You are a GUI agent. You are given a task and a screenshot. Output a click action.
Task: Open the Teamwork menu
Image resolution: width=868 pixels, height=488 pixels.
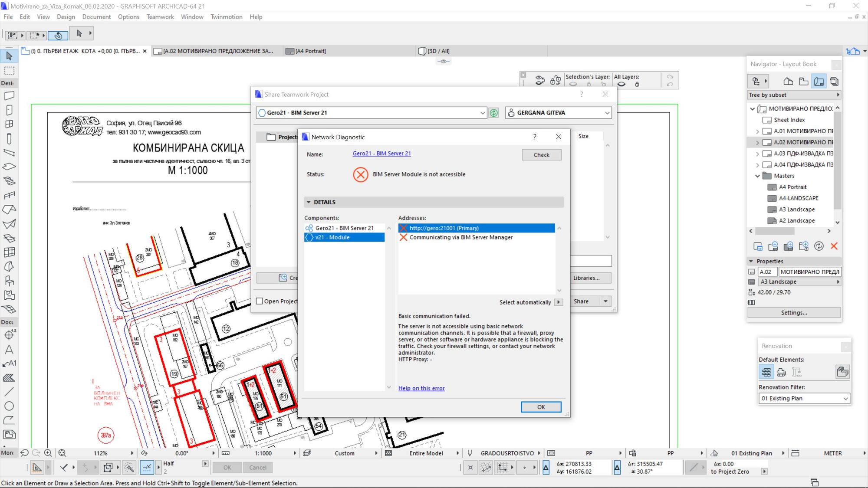coord(160,17)
